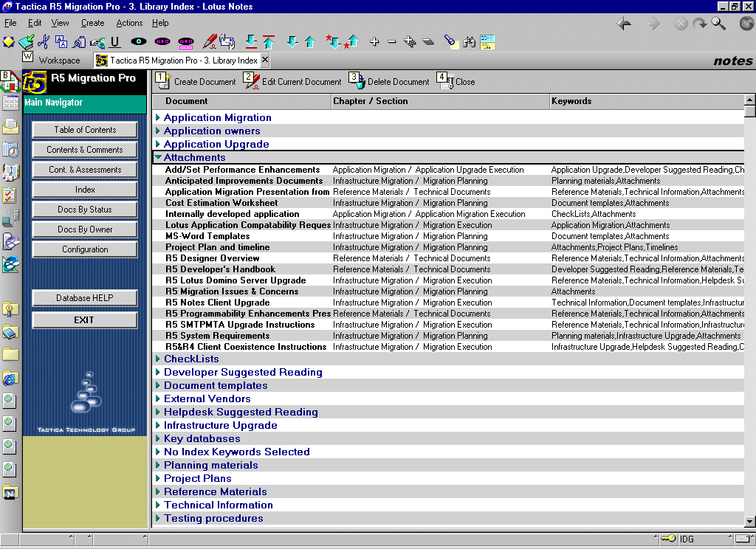
Task: Open the Edit menu
Action: pyautogui.click(x=34, y=23)
